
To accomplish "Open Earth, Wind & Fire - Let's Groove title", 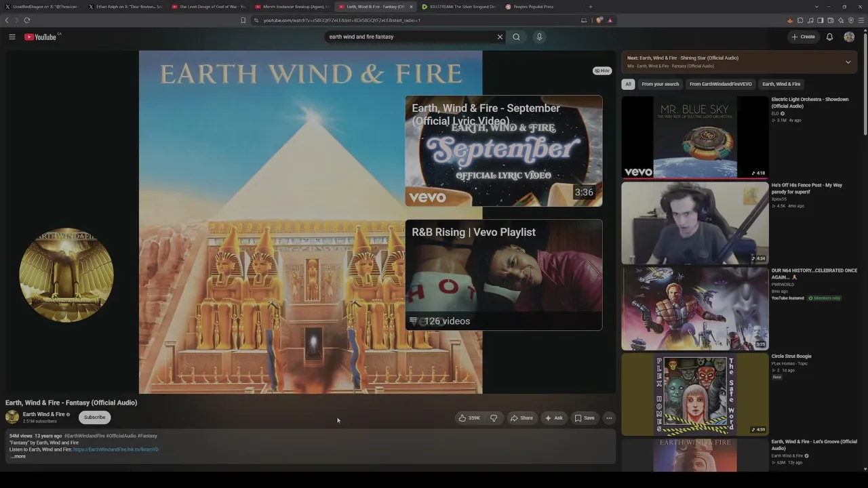I will [x=814, y=445].
